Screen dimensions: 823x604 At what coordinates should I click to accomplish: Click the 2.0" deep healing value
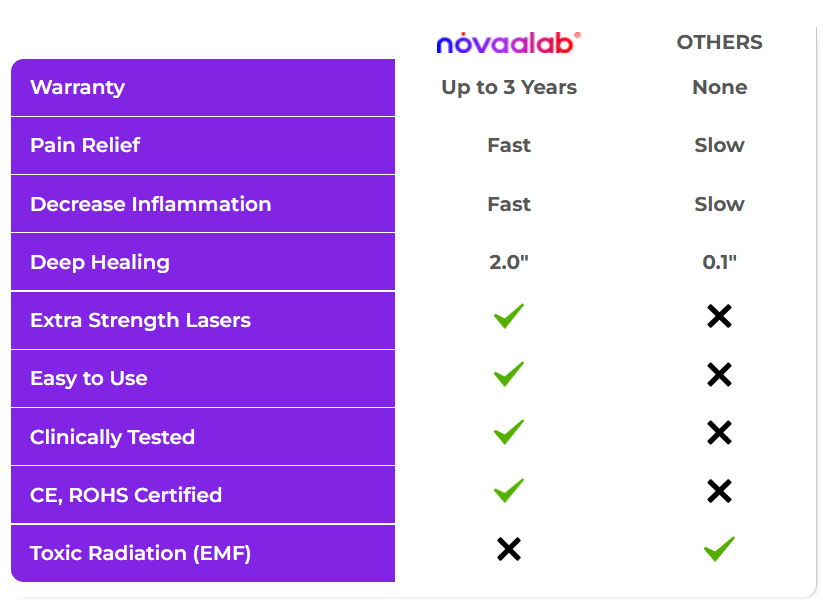click(509, 262)
